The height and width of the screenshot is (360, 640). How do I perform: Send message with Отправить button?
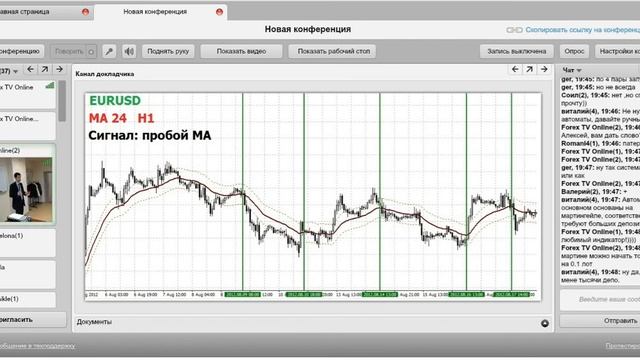600,321
